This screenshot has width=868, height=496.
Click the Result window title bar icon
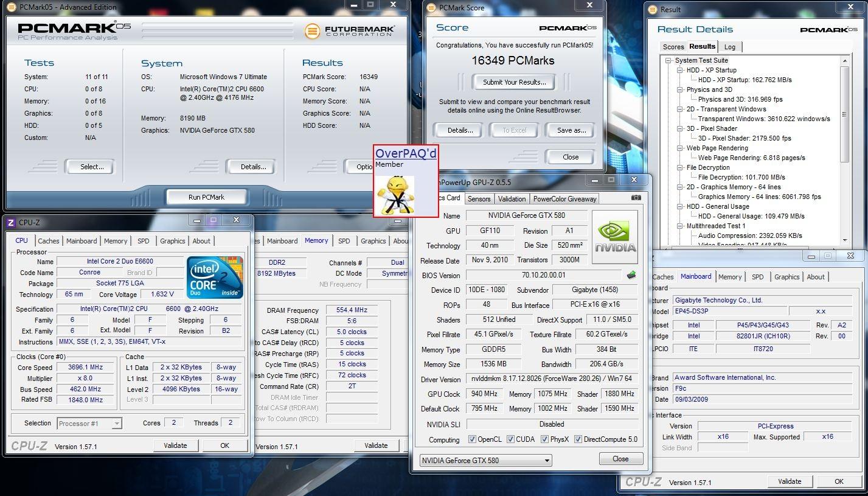tap(653, 10)
